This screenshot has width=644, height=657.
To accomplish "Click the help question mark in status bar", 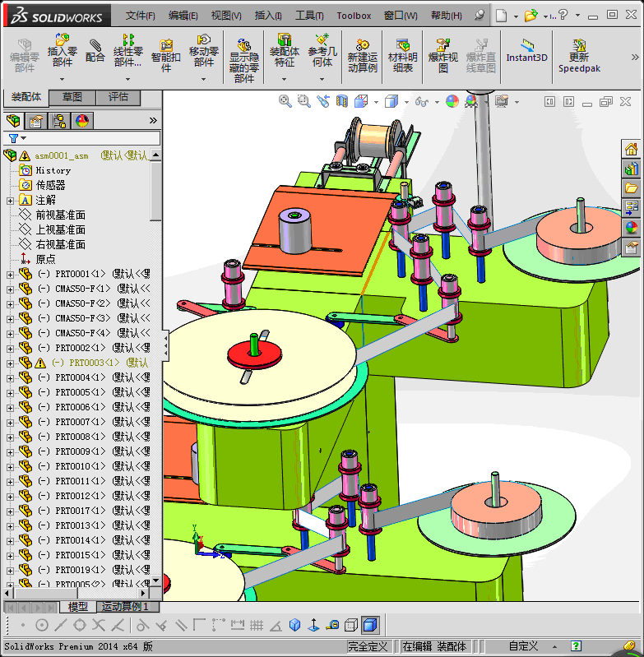I will [576, 646].
